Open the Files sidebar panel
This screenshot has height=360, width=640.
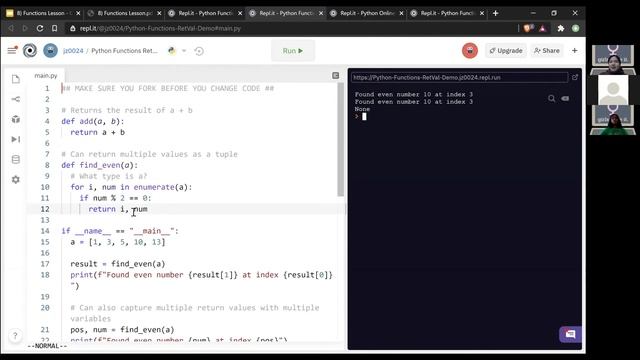(16, 79)
